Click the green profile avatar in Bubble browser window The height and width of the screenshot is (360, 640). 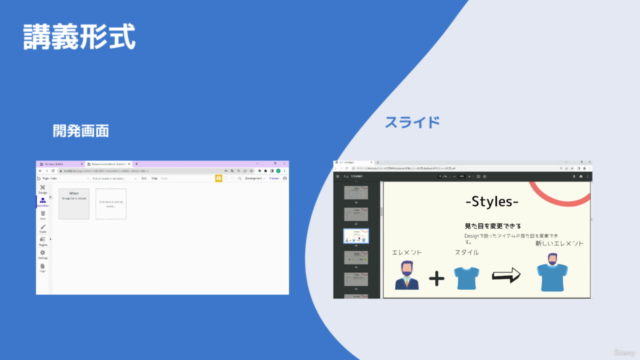point(278,171)
